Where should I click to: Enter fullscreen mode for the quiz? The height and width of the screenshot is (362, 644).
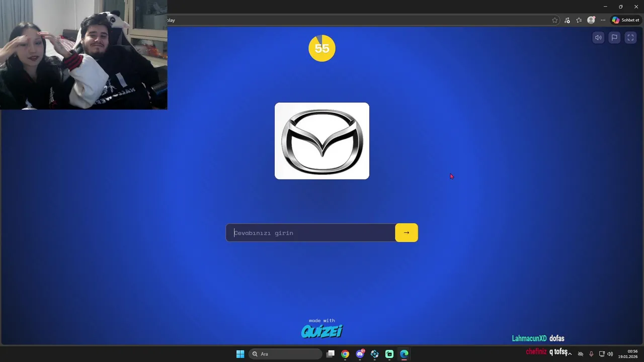(x=630, y=38)
